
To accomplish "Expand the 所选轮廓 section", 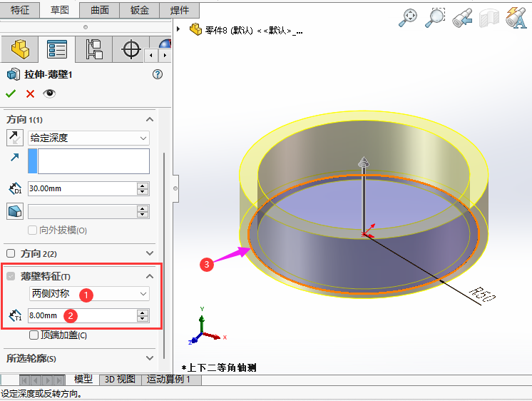I will pyautogui.click(x=150, y=358).
